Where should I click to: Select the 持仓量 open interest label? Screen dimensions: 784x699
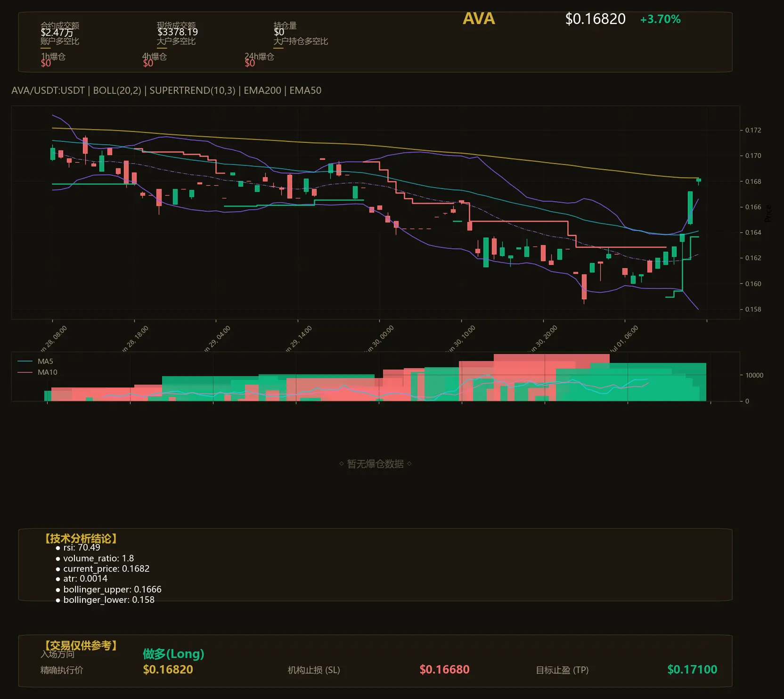point(285,25)
